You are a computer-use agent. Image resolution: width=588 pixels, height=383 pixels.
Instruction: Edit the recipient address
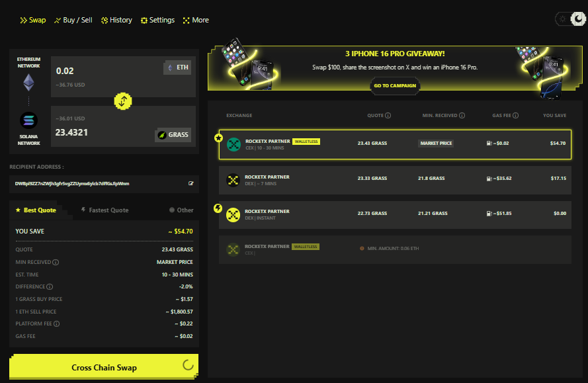point(191,183)
